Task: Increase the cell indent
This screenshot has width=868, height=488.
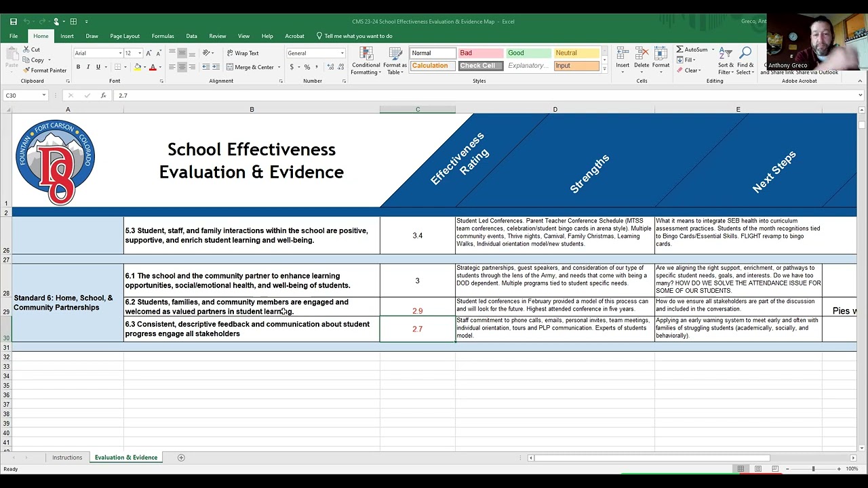Action: [216, 67]
